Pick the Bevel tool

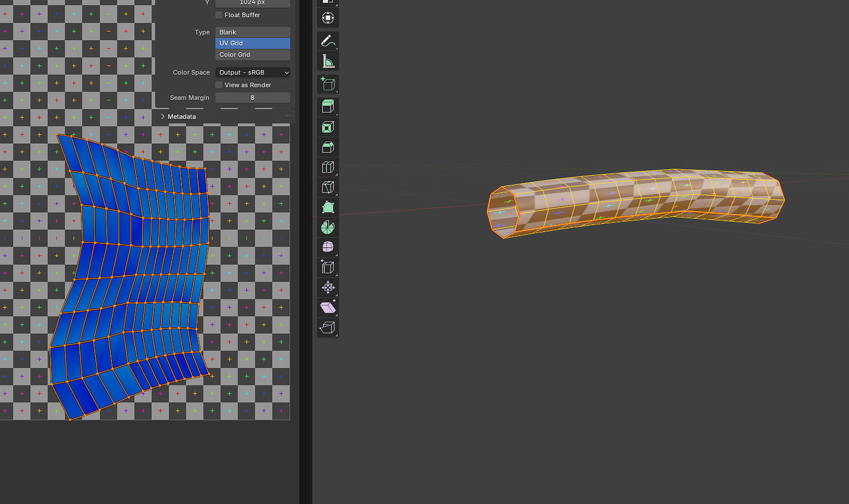328,147
